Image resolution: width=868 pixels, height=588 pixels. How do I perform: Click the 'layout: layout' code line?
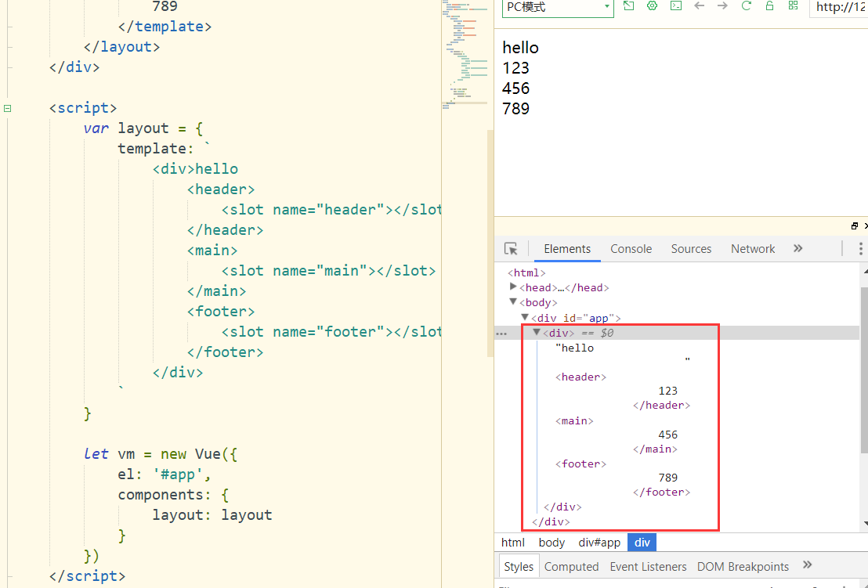click(x=212, y=515)
